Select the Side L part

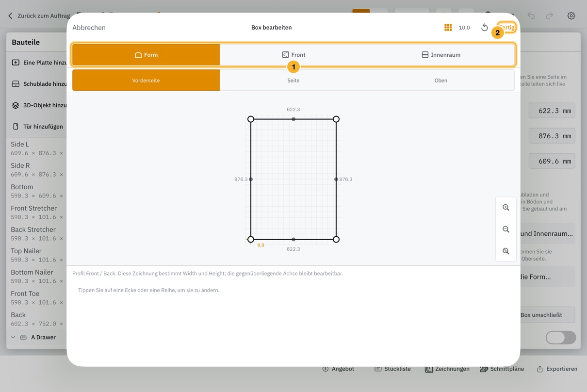click(x=37, y=148)
